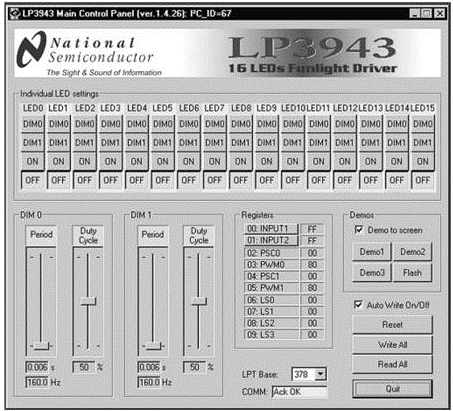Turn LED1 OFF
453x411 pixels.
[x=59, y=180]
